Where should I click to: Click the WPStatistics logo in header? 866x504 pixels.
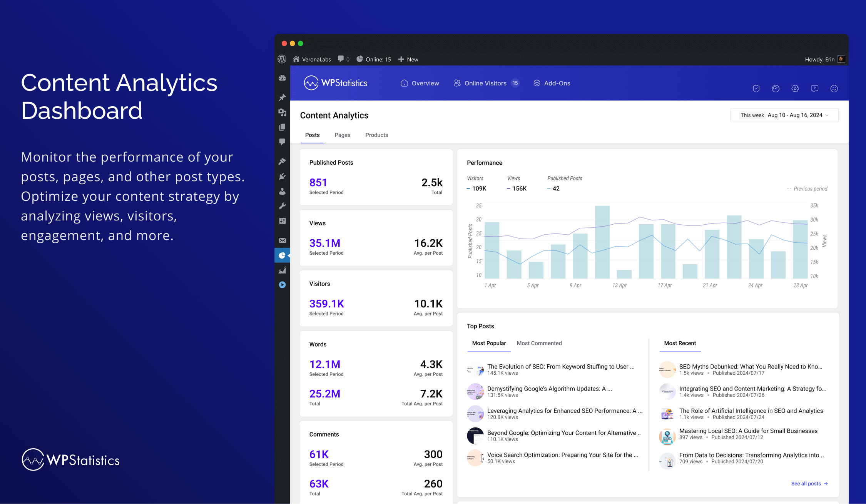(335, 83)
